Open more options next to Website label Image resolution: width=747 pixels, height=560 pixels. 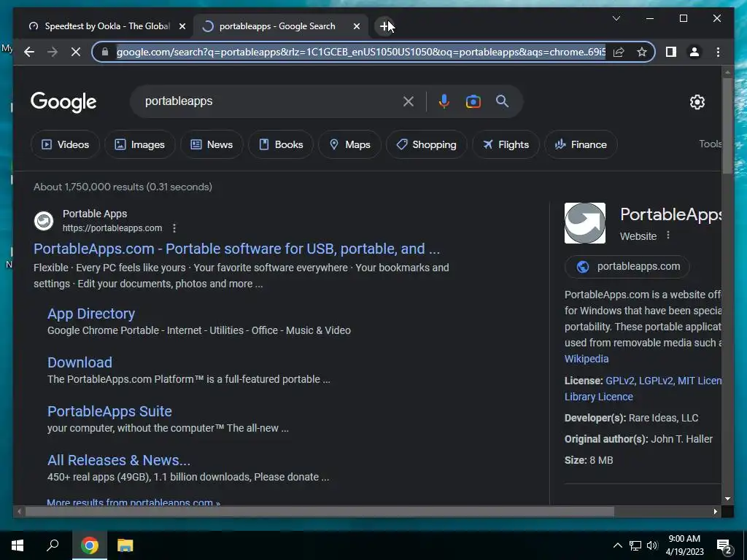(x=668, y=236)
